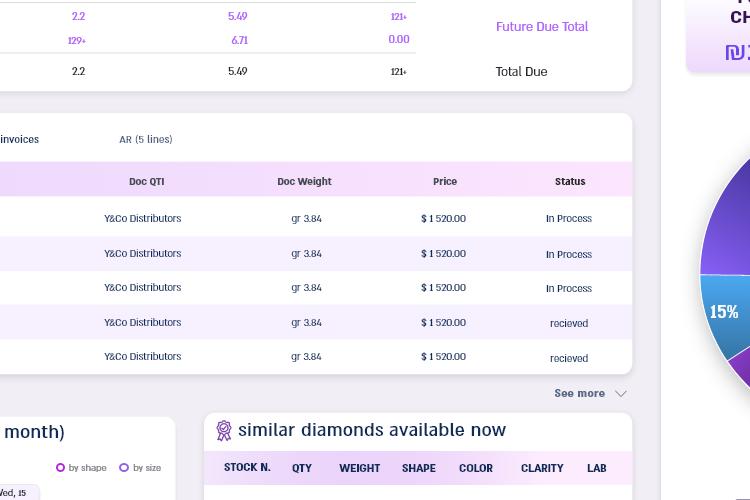Select the by size radio option
Viewport: 750px width, 500px height.
pyautogui.click(x=124, y=467)
